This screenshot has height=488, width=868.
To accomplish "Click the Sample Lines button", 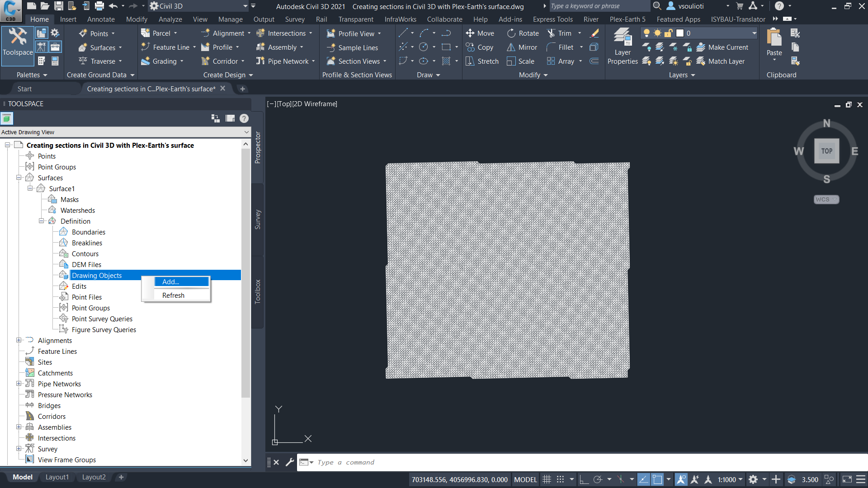I will tap(353, 47).
